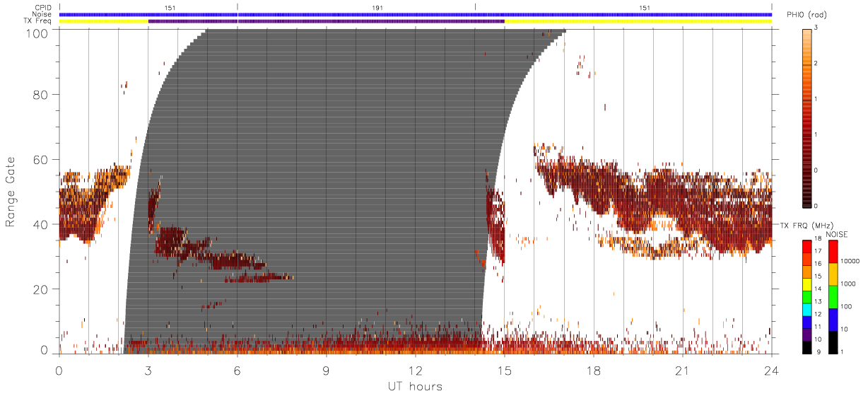Click the UT hours axis title
Image resolution: width=868 pixels, height=401 pixels.
(x=414, y=386)
